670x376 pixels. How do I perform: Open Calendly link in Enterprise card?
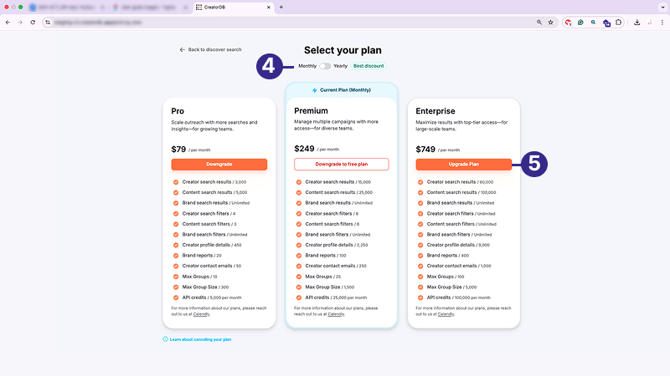446,314
